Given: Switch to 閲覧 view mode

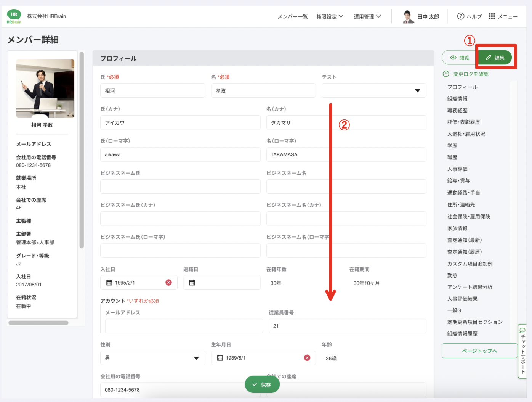Looking at the screenshot, I should click(459, 58).
